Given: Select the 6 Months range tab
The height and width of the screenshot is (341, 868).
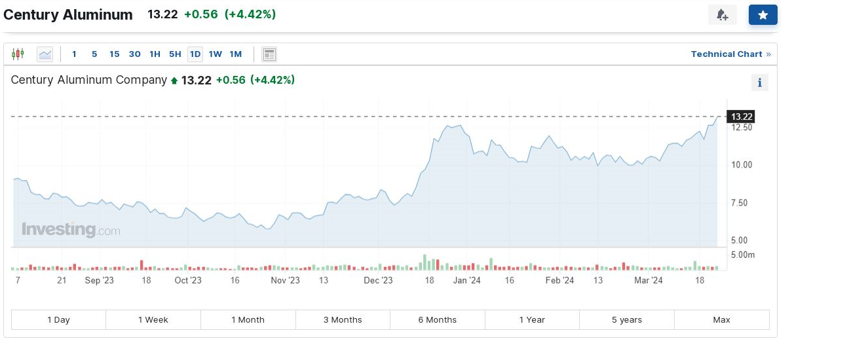Looking at the screenshot, I should click(x=437, y=320).
